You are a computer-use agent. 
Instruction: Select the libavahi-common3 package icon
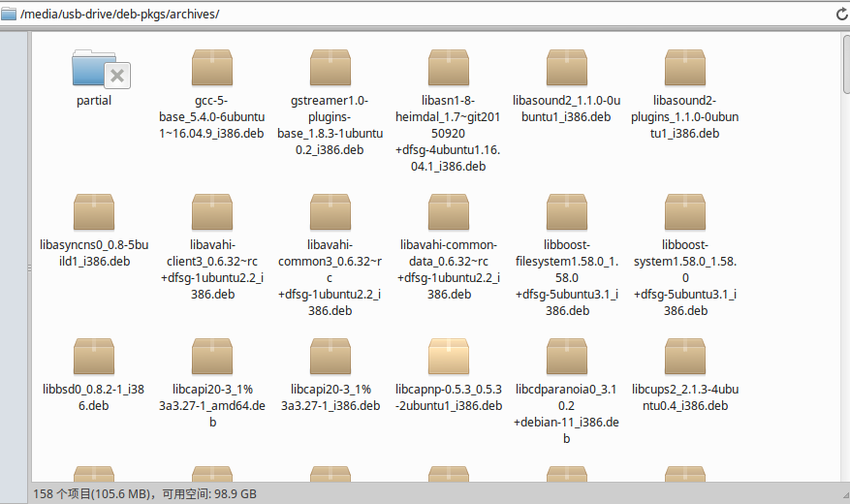click(x=331, y=212)
